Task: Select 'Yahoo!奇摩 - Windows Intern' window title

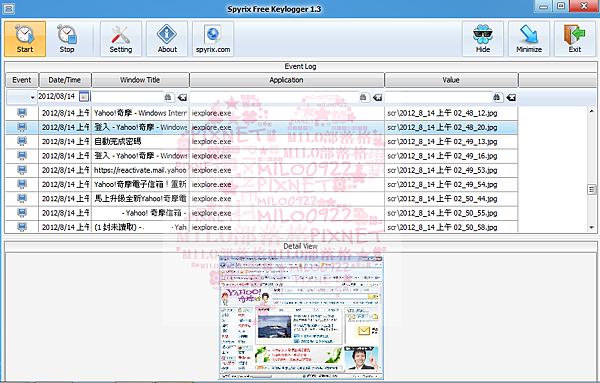Action: [x=140, y=113]
